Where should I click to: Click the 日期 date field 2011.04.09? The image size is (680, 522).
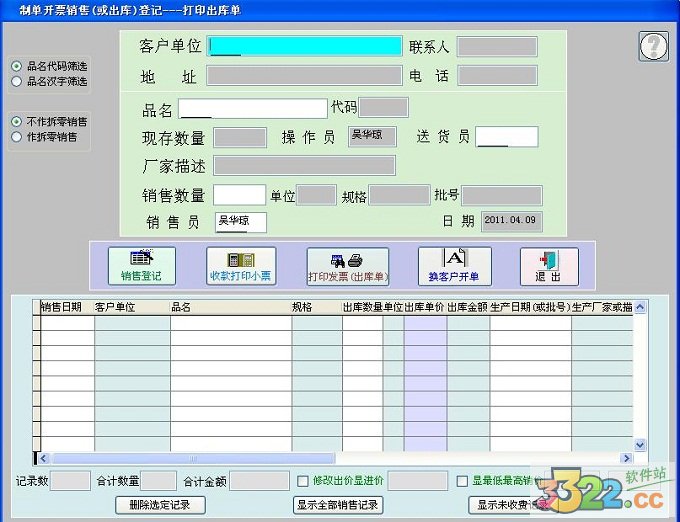512,222
